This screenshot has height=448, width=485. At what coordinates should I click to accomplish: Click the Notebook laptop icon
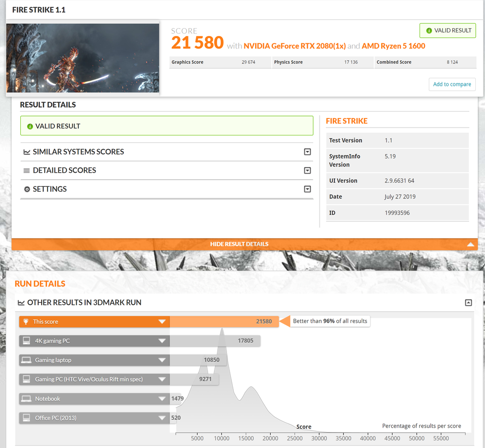26,399
